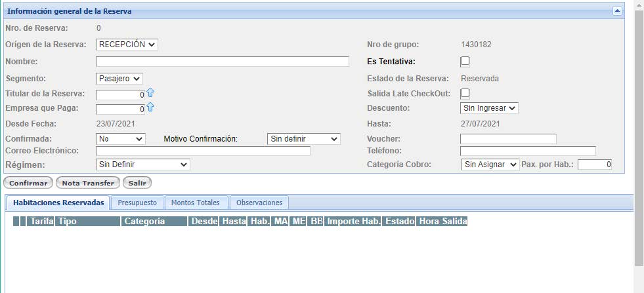Open the Descuento dropdown
Image resolution: width=644 pixels, height=293 pixels.
pos(489,107)
